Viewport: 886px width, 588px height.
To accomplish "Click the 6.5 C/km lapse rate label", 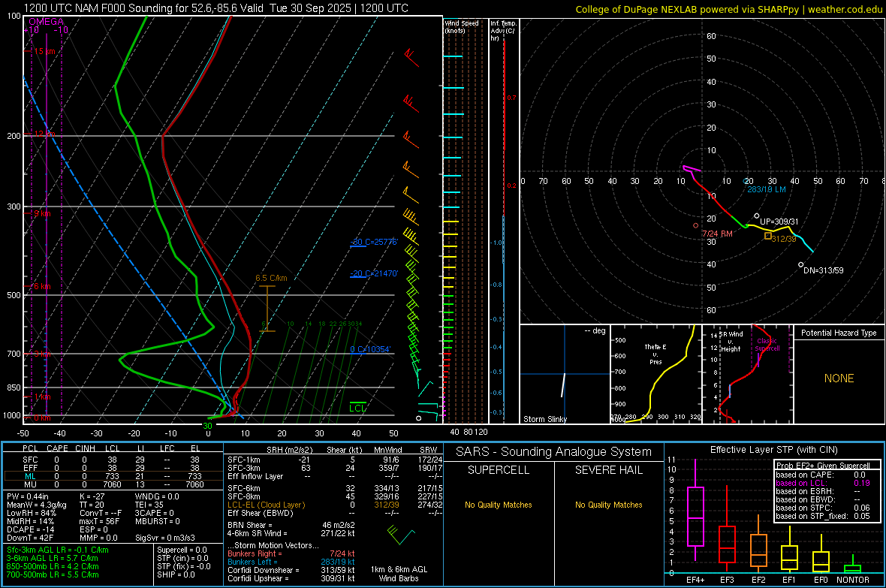I will tap(271, 278).
